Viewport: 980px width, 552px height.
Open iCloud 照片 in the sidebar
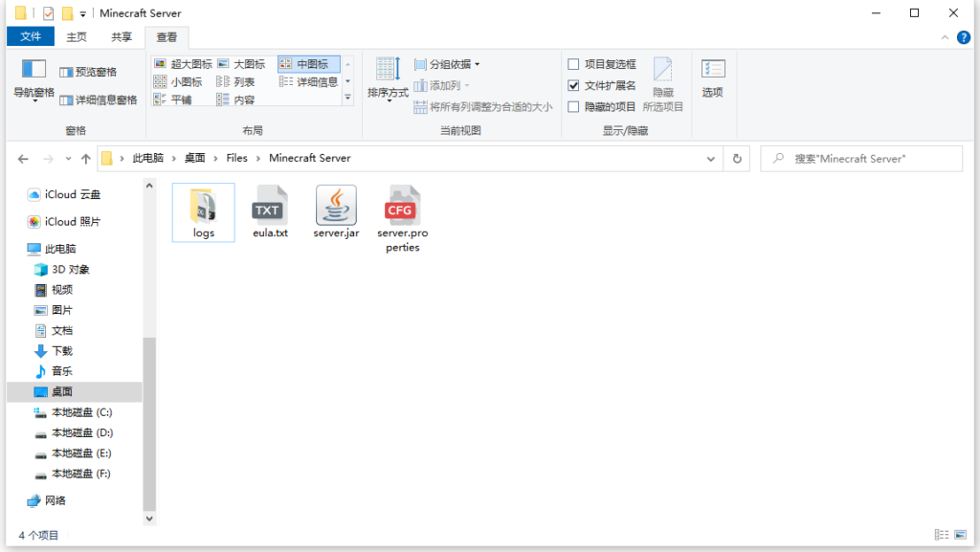[63, 222]
